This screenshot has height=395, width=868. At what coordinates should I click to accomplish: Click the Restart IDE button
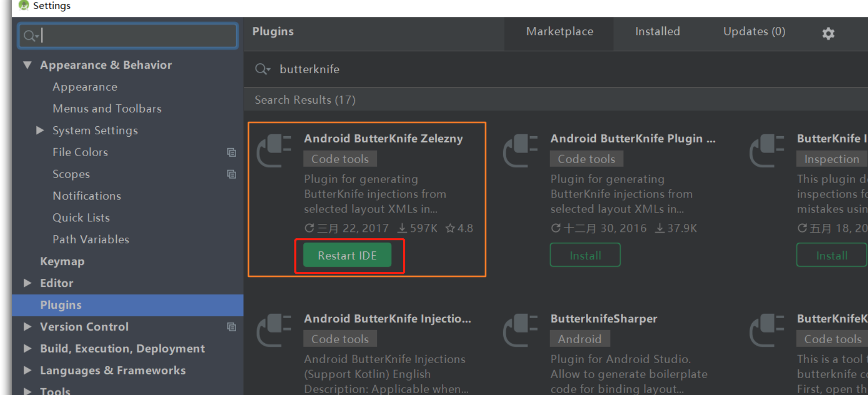tap(347, 255)
